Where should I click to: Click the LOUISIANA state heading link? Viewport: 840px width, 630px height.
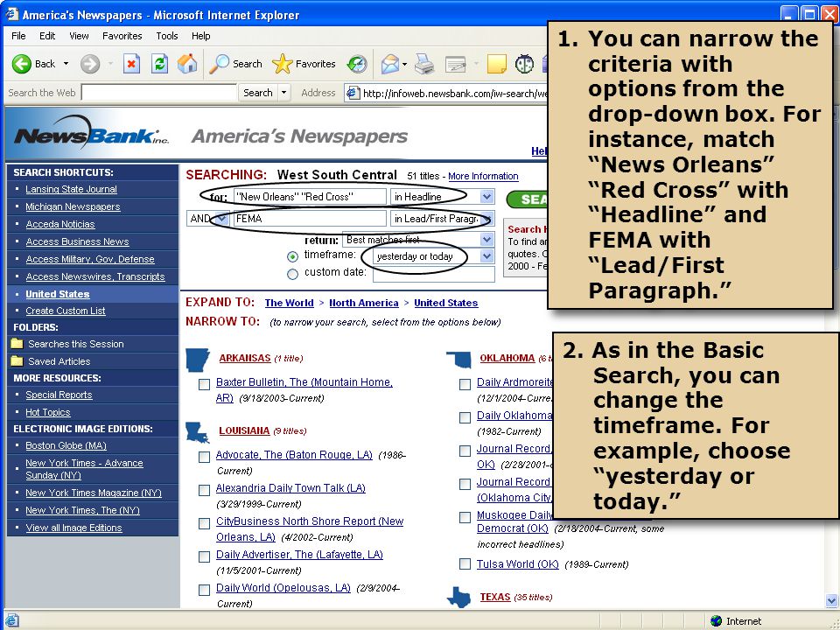pos(244,430)
